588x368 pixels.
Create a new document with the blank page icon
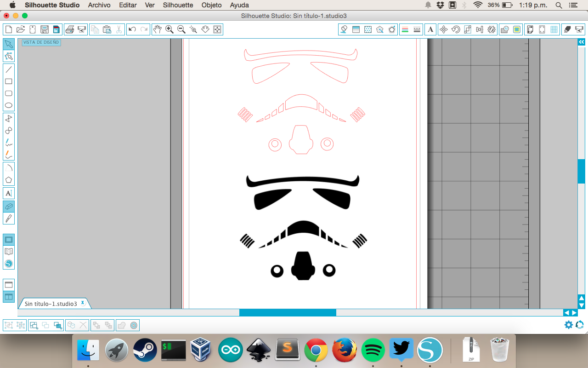pyautogui.click(x=8, y=29)
